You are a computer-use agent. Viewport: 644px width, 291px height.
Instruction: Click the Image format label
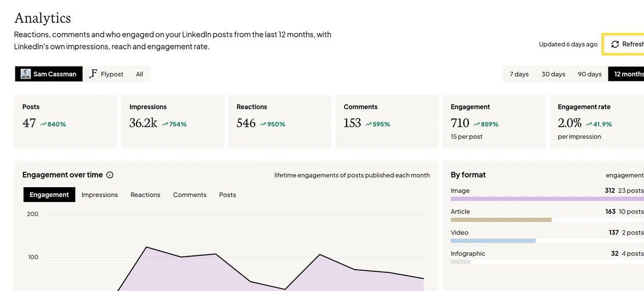pyautogui.click(x=460, y=191)
